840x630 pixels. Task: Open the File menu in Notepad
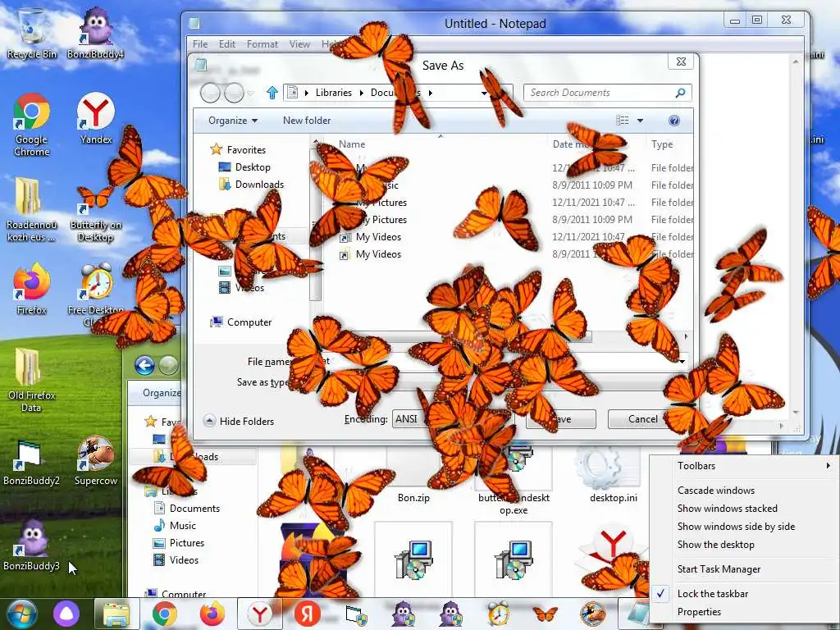click(200, 44)
